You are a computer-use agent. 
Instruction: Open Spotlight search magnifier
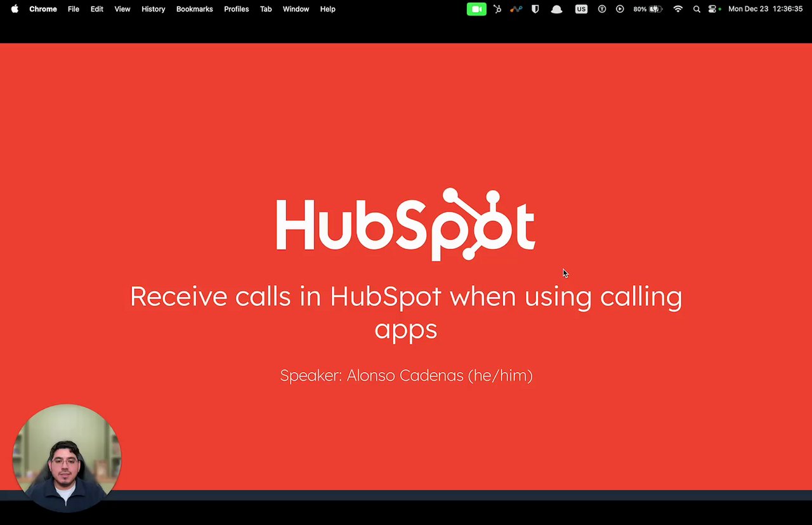[x=697, y=9]
